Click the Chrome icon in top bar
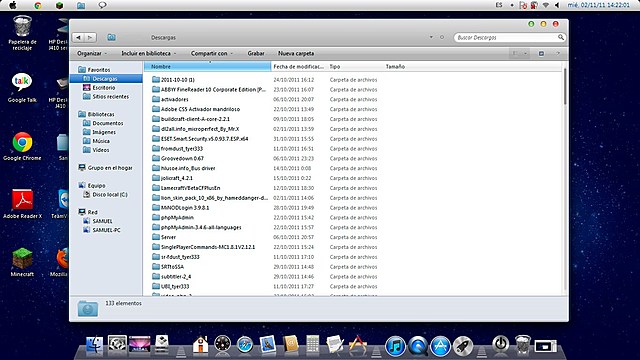The image size is (640, 360). (38, 5)
